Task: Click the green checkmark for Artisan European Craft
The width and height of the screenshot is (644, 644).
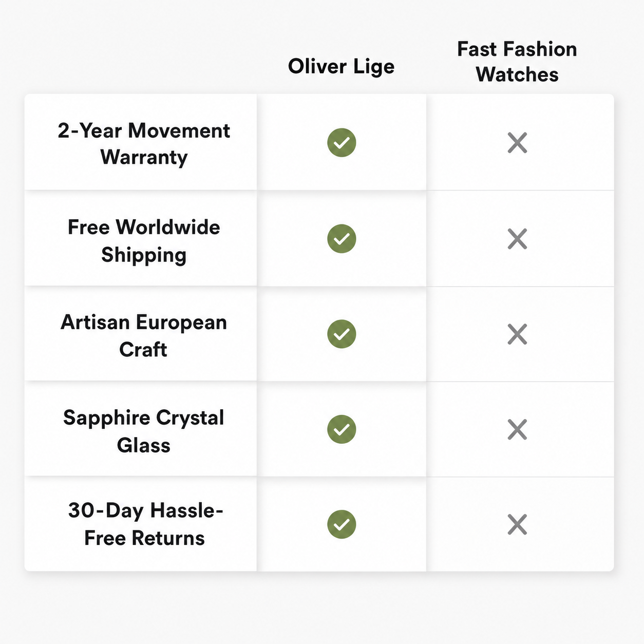Action: click(342, 334)
